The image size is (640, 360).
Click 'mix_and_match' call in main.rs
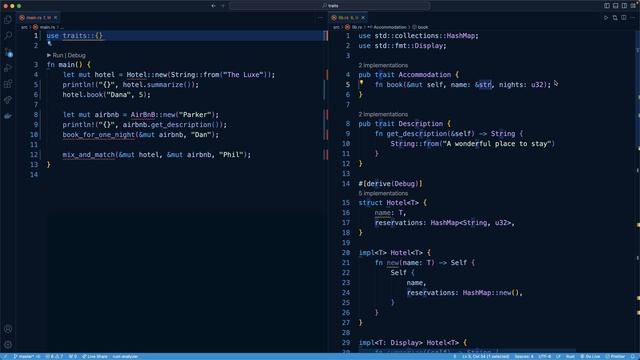tap(89, 155)
